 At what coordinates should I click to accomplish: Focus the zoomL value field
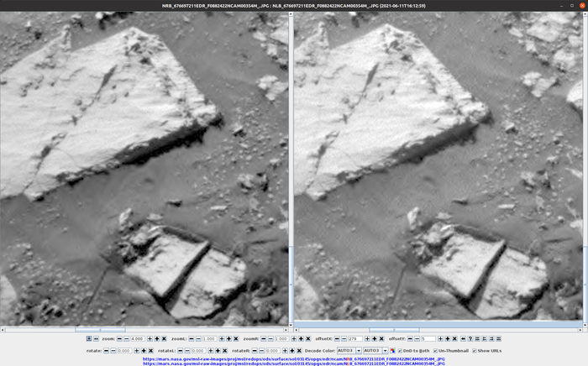[210, 338]
